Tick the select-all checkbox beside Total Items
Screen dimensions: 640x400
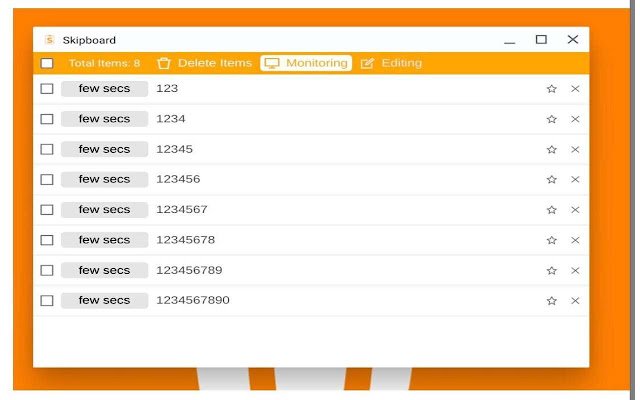pyautogui.click(x=47, y=63)
